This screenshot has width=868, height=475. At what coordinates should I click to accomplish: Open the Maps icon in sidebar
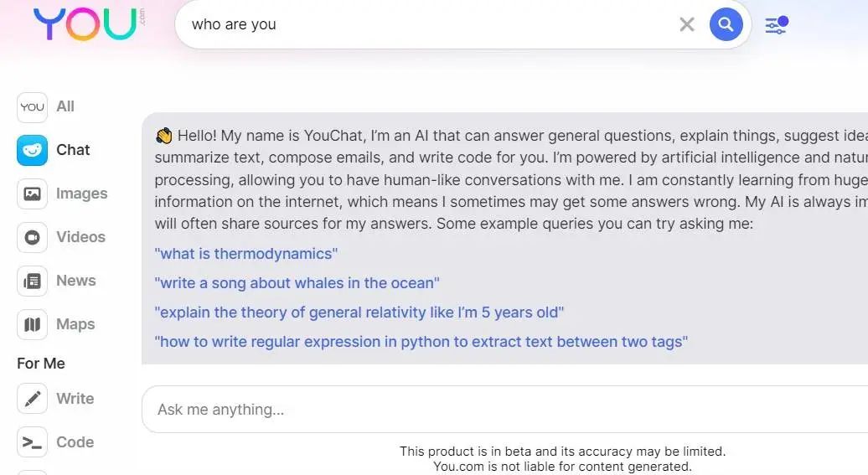point(33,324)
